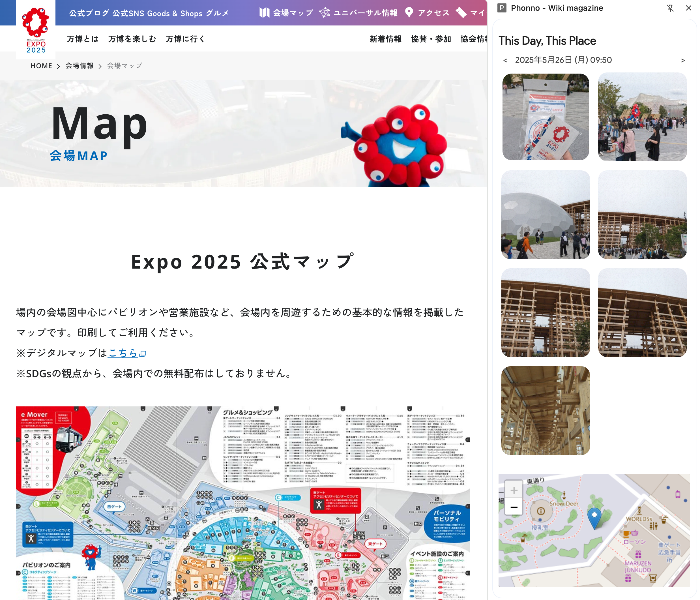Open 会場マップ book icon link
Screen dimensions: 700x600
(x=264, y=13)
